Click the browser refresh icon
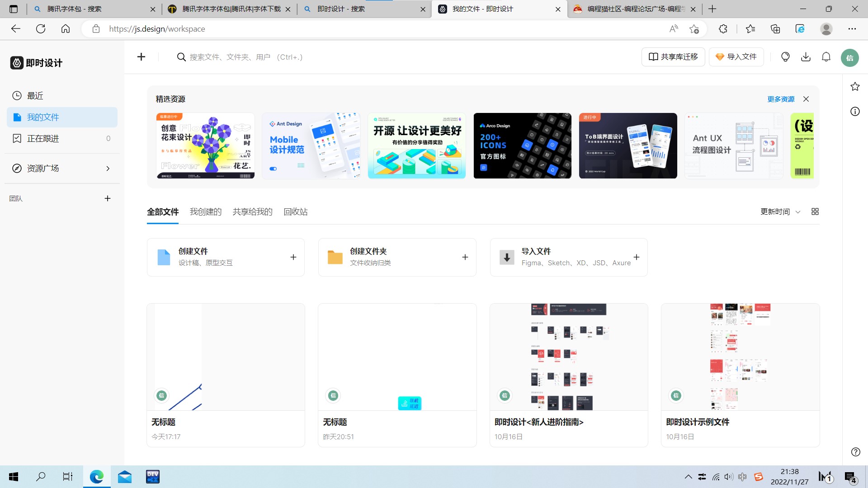The height and width of the screenshot is (488, 868). tap(41, 29)
